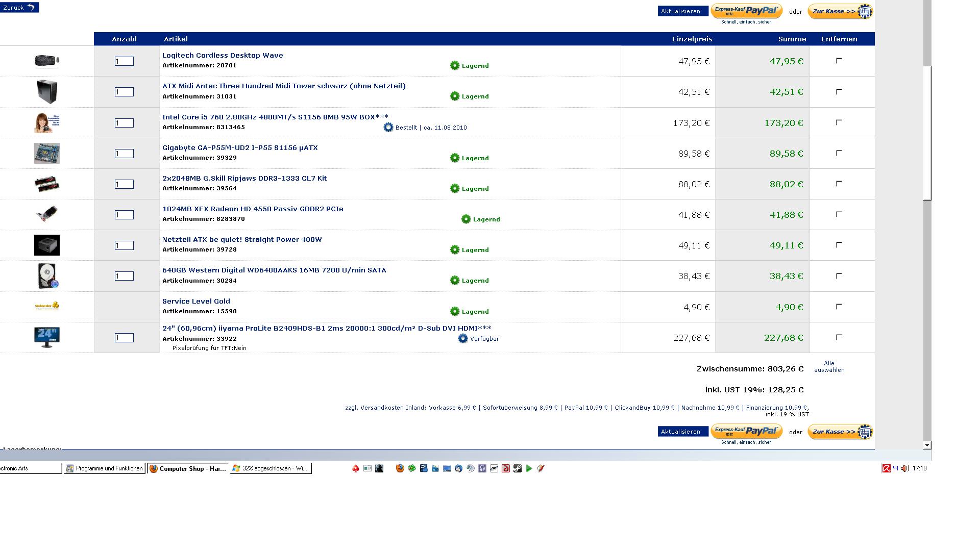Switch to Programme und Funktionen taskbar window
This screenshot has width=980, height=551.
pos(105,468)
